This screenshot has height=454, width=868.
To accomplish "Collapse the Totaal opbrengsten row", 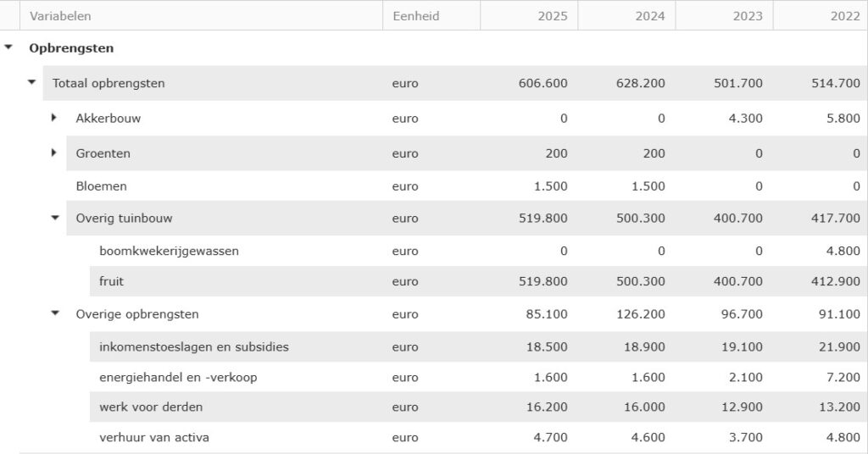I will pyautogui.click(x=32, y=83).
